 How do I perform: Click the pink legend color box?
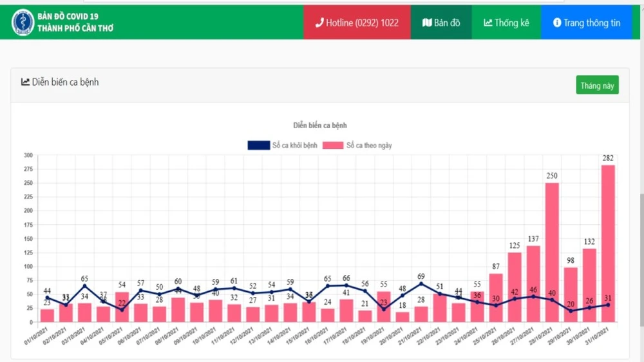(333, 146)
